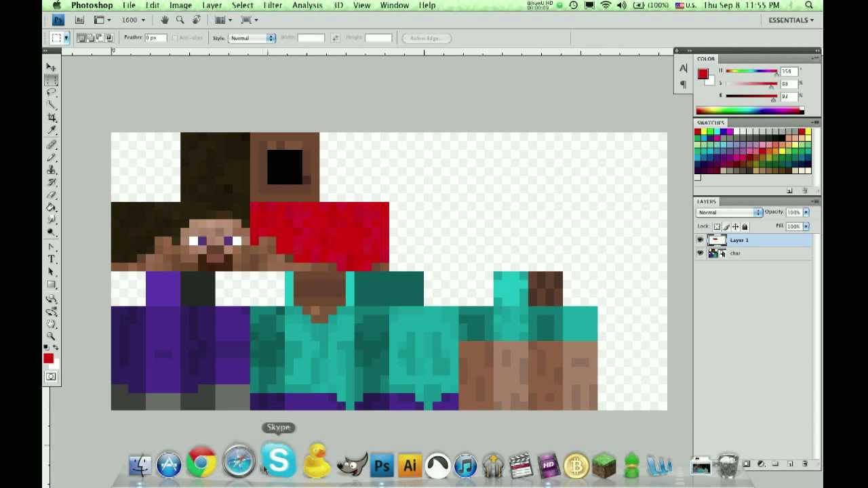
Task: Click the COLOR panel tab
Action: (x=706, y=59)
